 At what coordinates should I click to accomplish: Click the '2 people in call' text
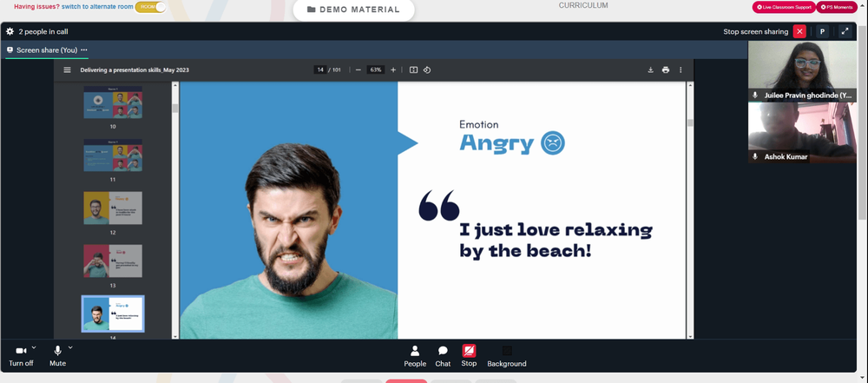point(43,31)
